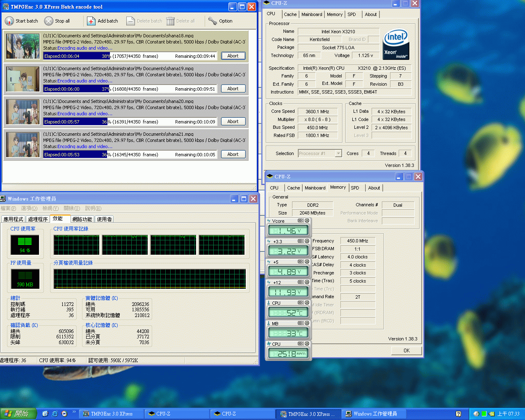Open settings icon on +3.3 voltage widget
Screen dimensions: 525x420
pos(301,241)
